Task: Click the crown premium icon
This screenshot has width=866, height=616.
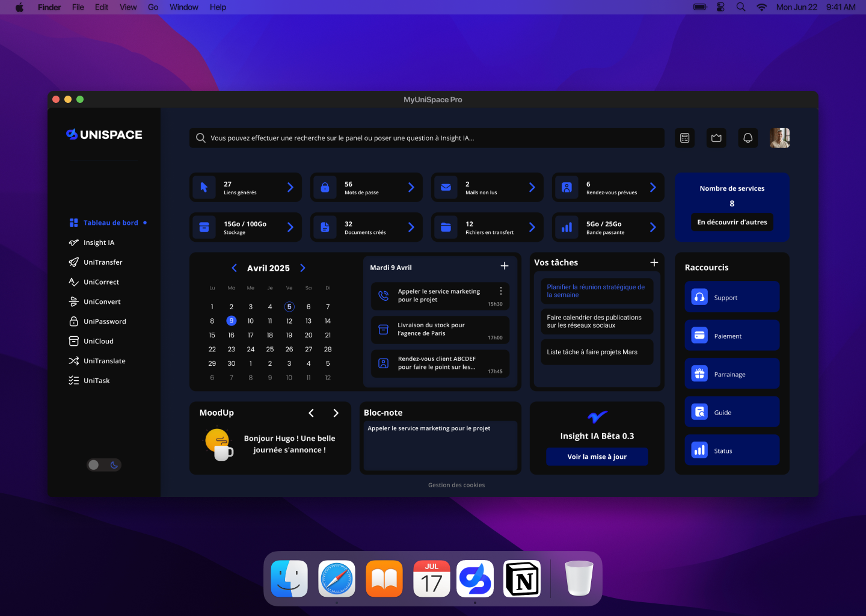Action: [x=716, y=138]
